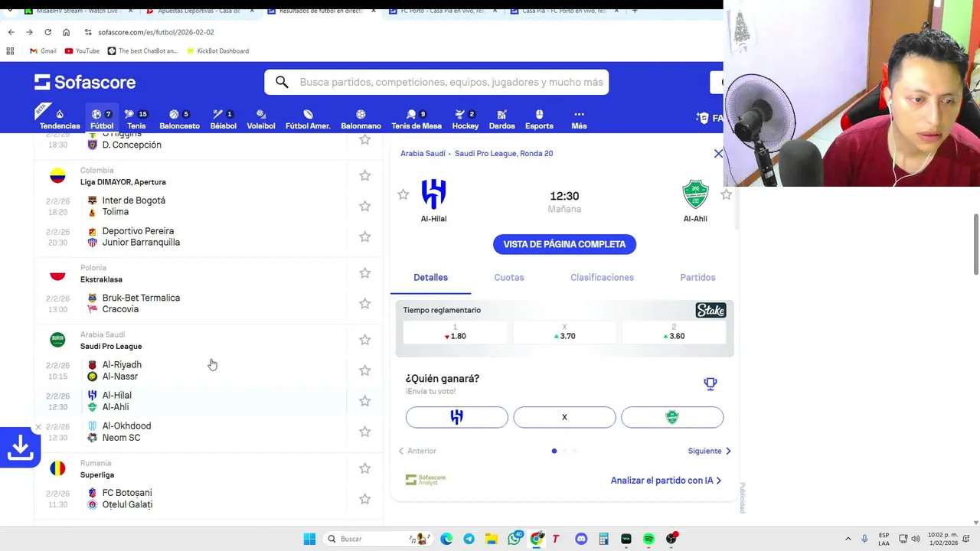Select the 3.60 away win odds

pyautogui.click(x=674, y=332)
